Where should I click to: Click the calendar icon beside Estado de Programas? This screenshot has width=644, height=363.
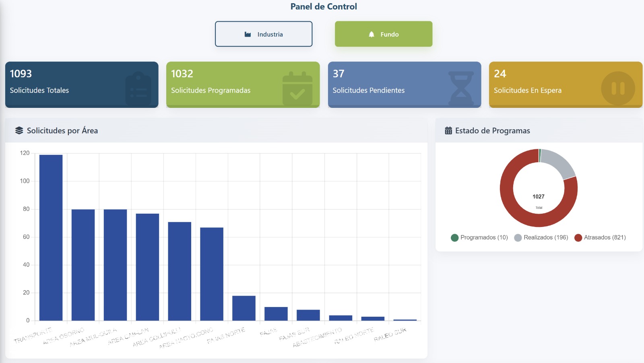448,130
